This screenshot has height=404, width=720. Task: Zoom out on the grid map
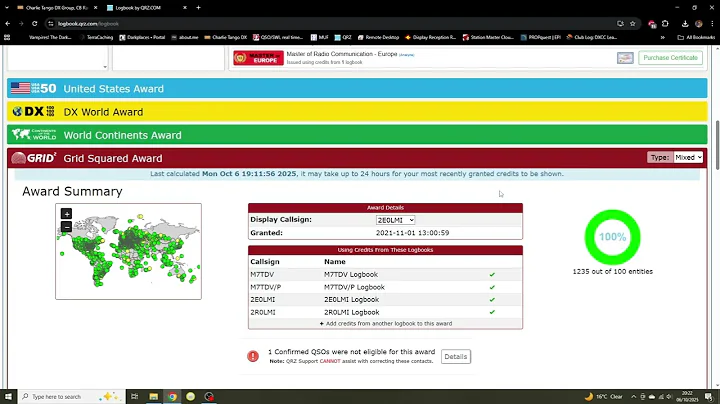click(67, 227)
